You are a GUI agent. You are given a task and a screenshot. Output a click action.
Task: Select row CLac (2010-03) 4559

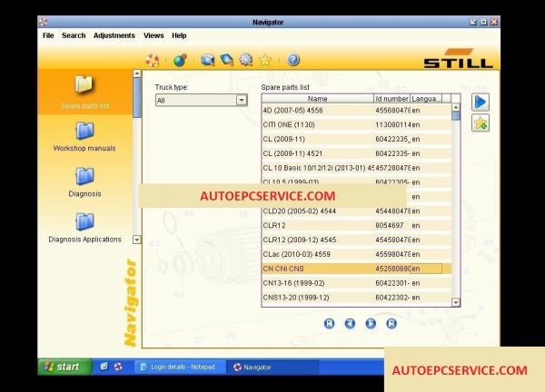click(357, 254)
